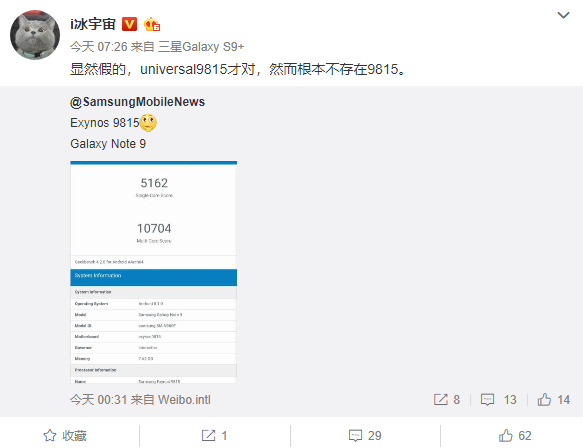Open @SamsungMobileNews profile link
The width and height of the screenshot is (583, 448).
138,102
